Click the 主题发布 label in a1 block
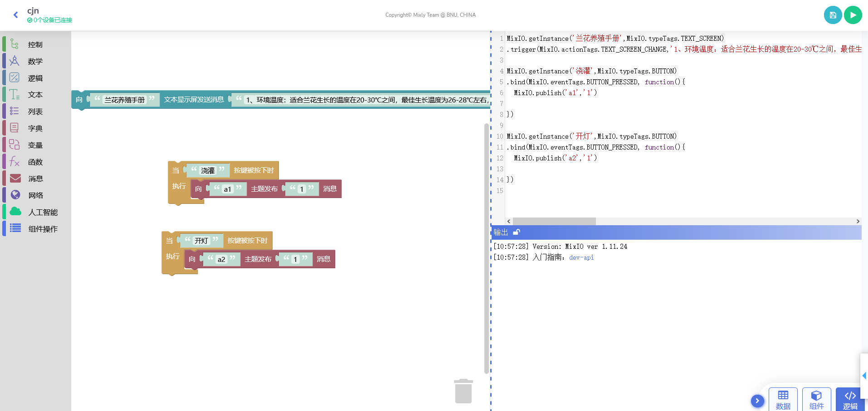The image size is (868, 411). [x=264, y=189]
